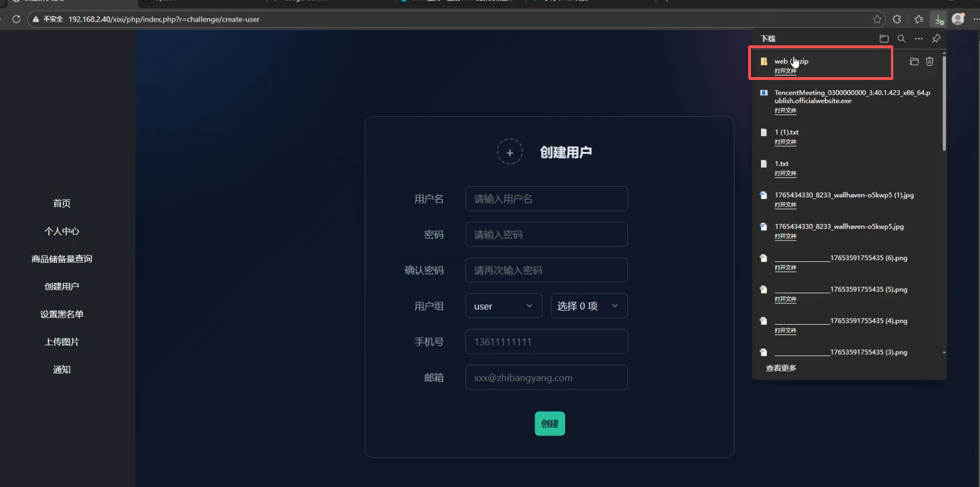Image resolution: width=980 pixels, height=487 pixels.
Task: Click the downloads panel scrollbar
Action: pos(944,102)
